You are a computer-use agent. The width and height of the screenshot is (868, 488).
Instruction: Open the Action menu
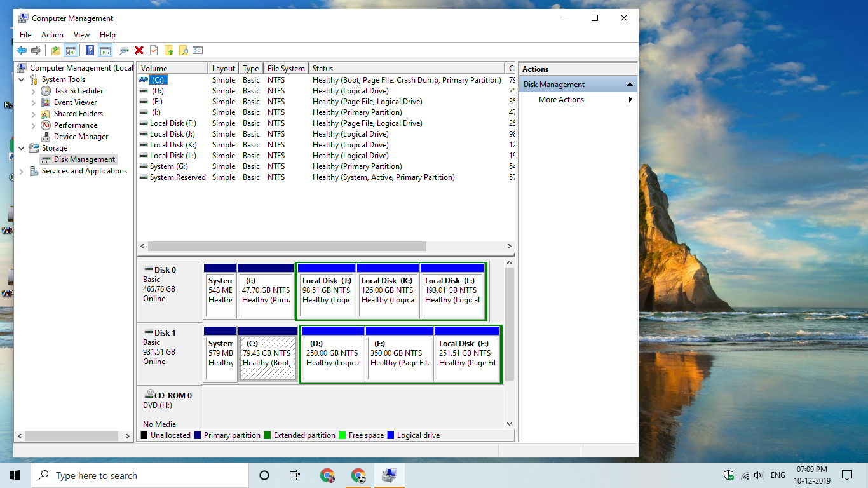pyautogui.click(x=52, y=35)
